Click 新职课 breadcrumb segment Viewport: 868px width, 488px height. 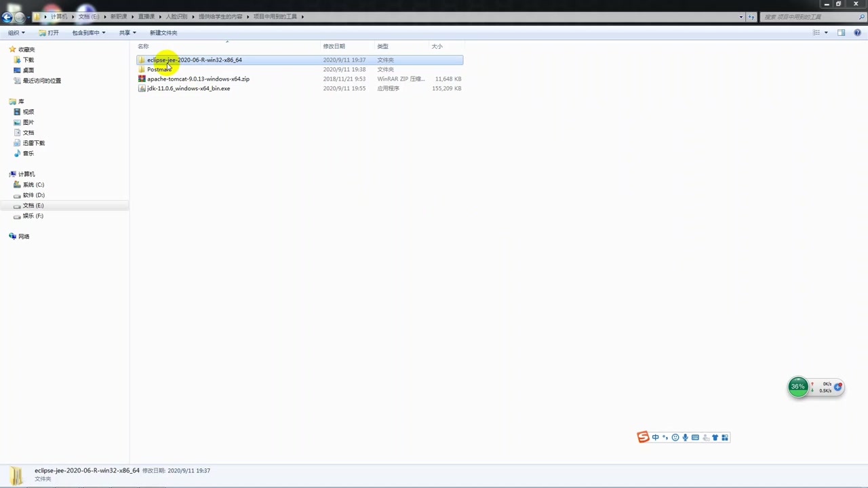point(119,16)
